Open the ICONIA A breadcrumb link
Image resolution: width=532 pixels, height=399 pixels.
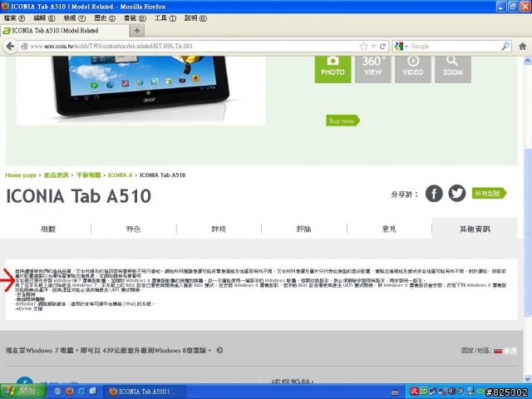coord(120,175)
